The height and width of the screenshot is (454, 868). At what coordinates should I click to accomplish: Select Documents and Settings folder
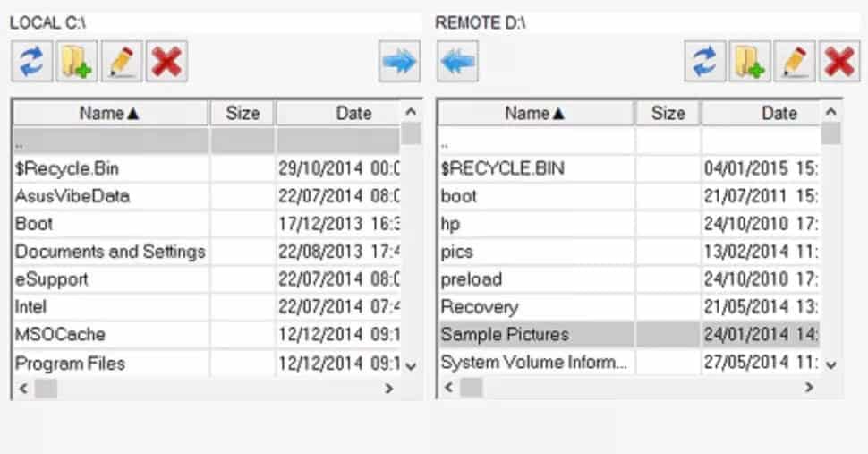click(110, 252)
